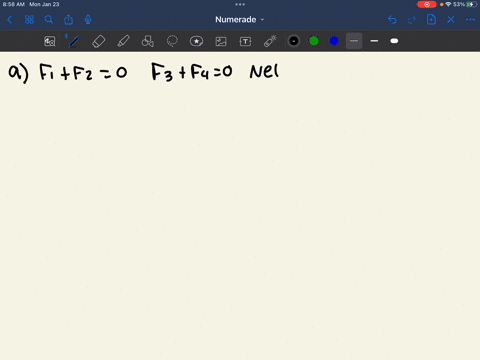Tap the 8:58 AM clock
The height and width of the screenshot is (360, 480).
click(14, 4)
